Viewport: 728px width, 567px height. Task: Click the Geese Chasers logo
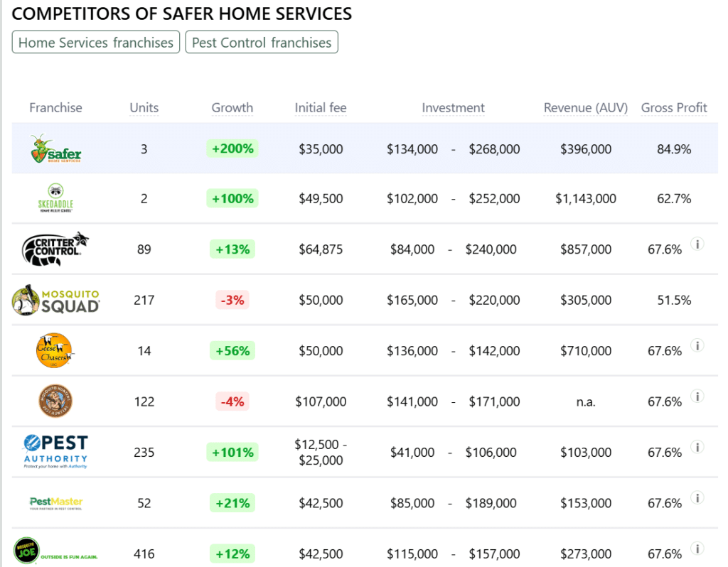(55, 351)
